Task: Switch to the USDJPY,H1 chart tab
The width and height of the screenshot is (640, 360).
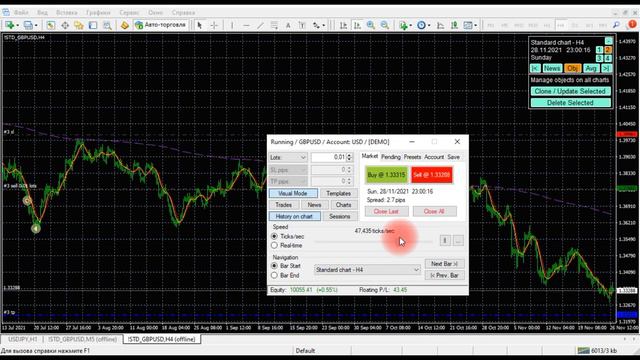Action: coord(23,340)
